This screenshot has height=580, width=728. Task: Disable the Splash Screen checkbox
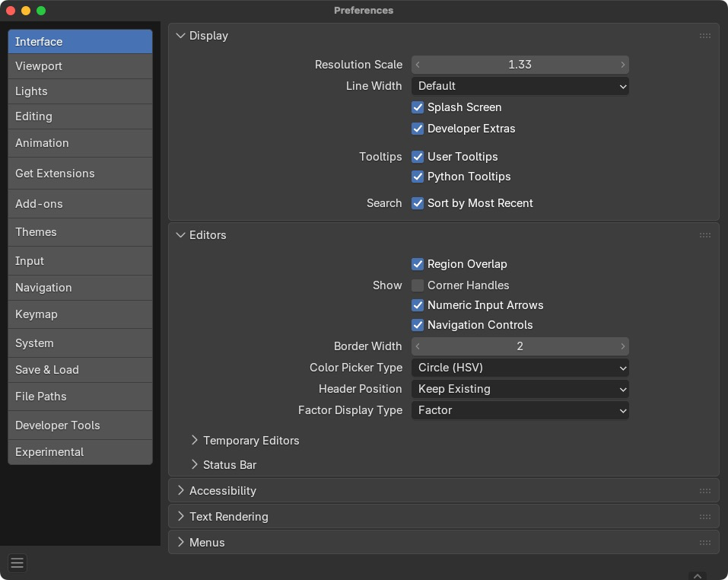tap(418, 107)
